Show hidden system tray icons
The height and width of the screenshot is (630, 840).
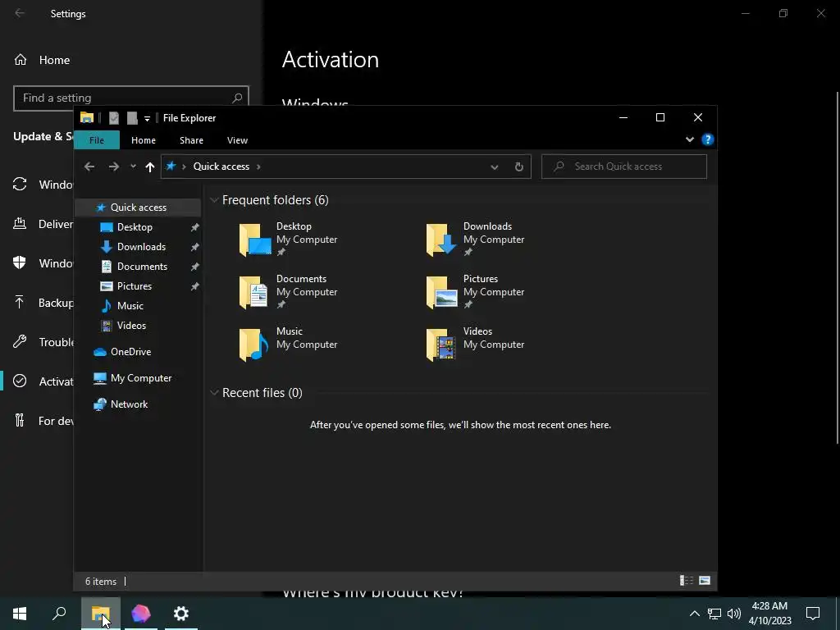[694, 614]
